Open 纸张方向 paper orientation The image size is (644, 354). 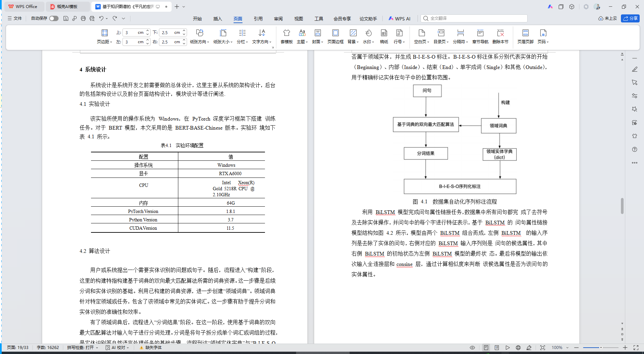199,37
